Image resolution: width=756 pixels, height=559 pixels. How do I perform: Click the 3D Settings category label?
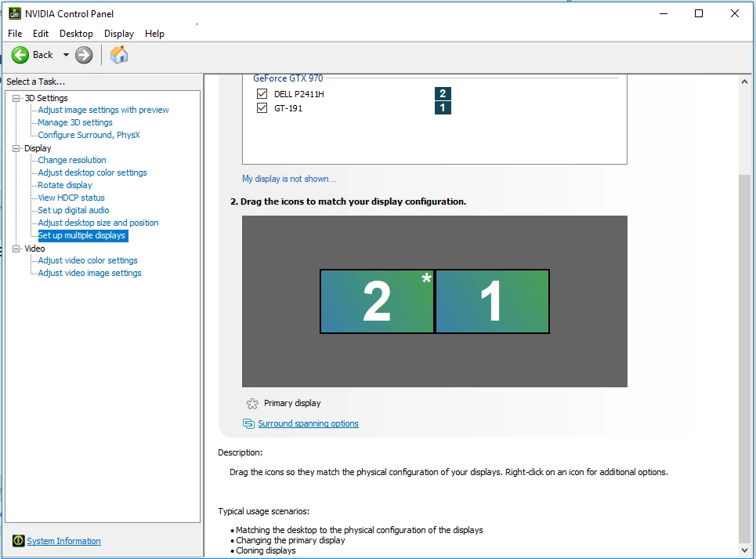(46, 98)
